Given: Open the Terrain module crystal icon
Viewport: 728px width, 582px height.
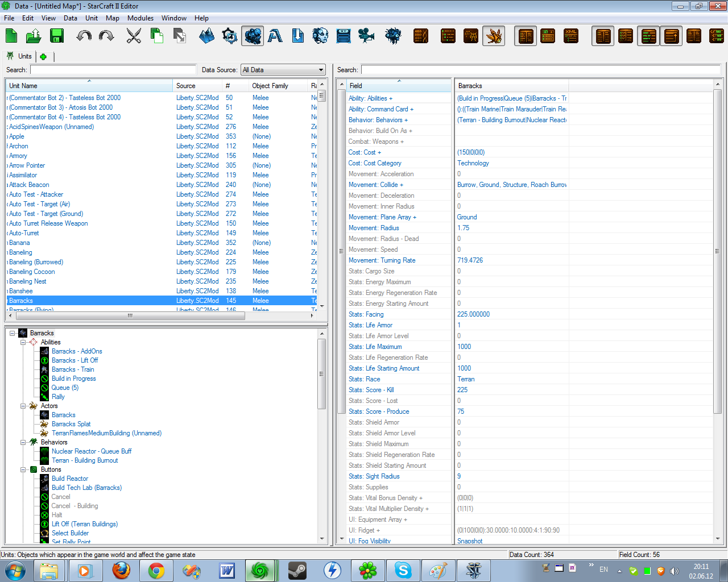Looking at the screenshot, I should 207,36.
